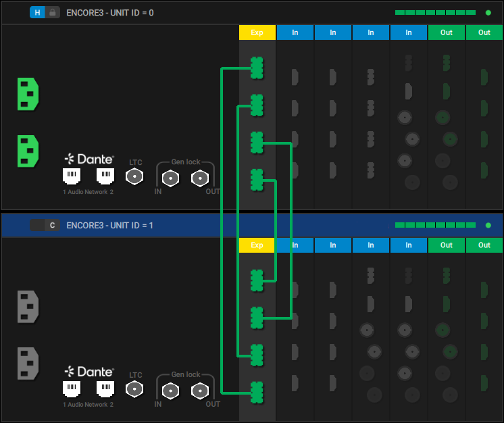Click Dante Audio Network port 2 on Unit 0
Viewport: 504px width, 423px height.
(x=105, y=176)
